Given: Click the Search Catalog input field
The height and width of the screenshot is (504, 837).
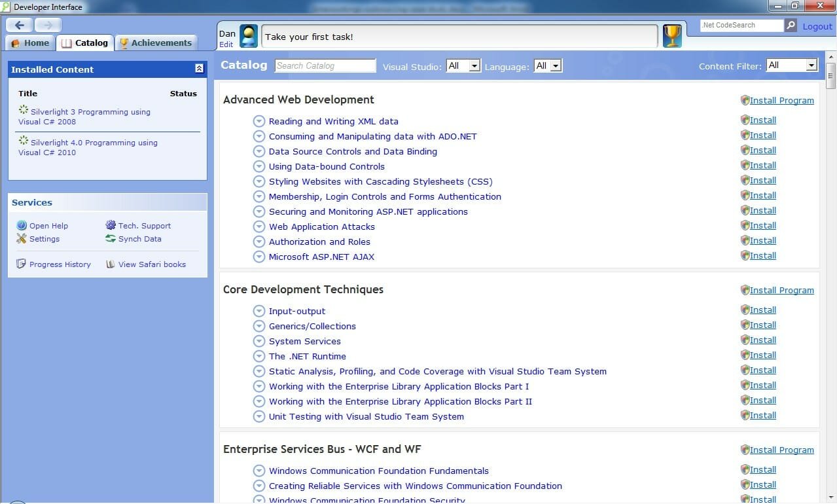Looking at the screenshot, I should tap(325, 65).
